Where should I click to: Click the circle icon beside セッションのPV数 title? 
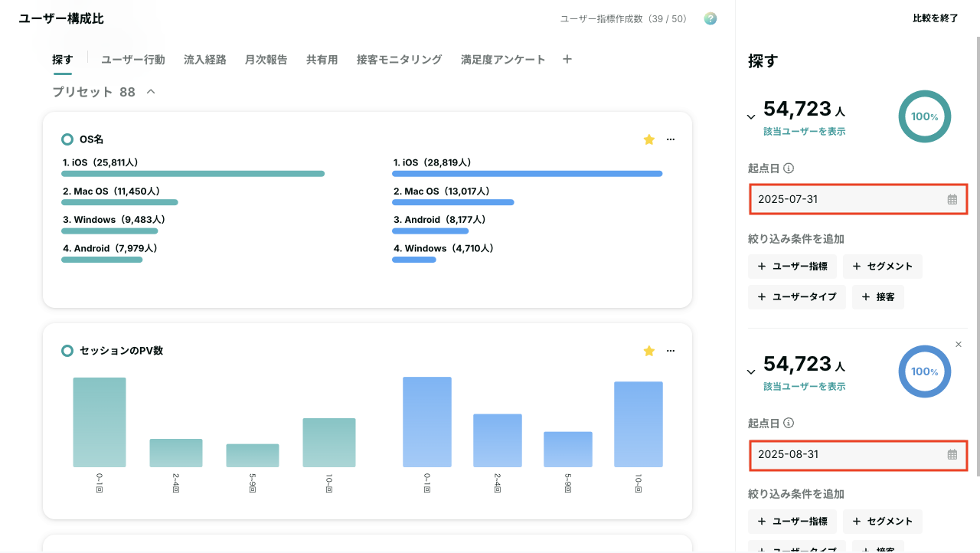[x=67, y=351]
